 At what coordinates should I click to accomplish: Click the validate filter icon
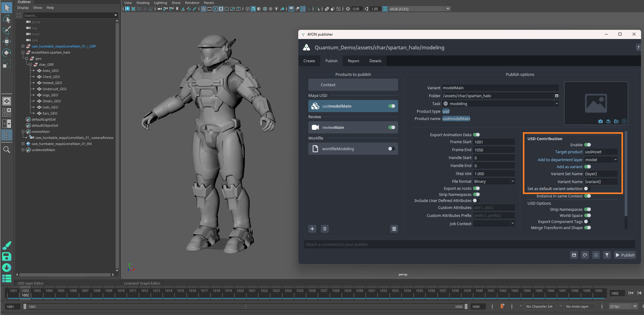607,255
